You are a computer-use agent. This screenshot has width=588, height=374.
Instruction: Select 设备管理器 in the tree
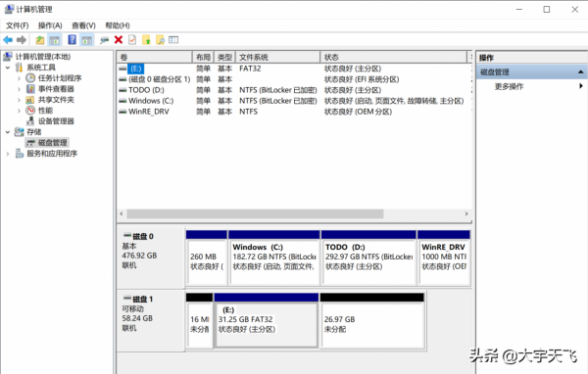pos(56,121)
